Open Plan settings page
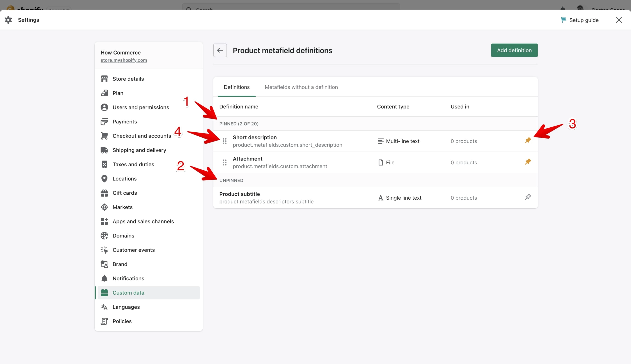Screen dimensions: 631x364 149,93
